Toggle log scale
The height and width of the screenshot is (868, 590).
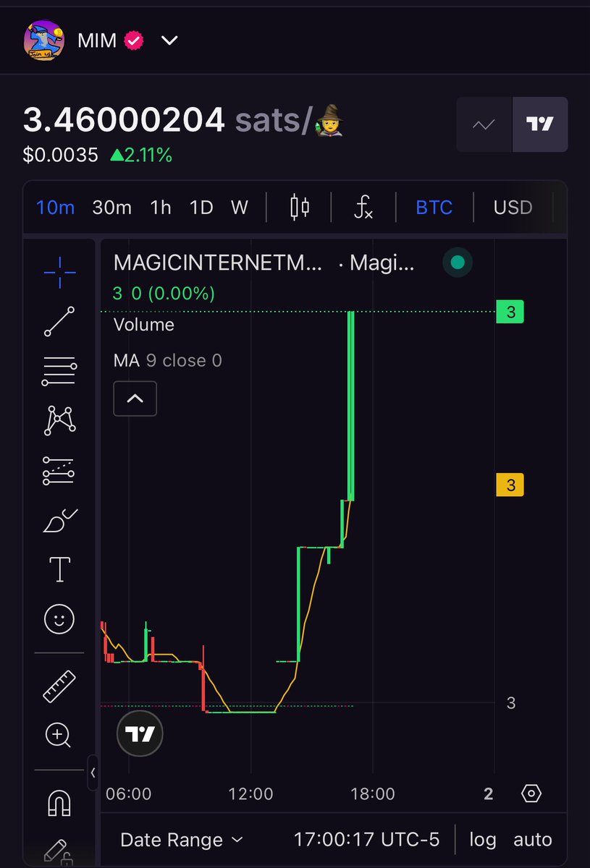(483, 840)
